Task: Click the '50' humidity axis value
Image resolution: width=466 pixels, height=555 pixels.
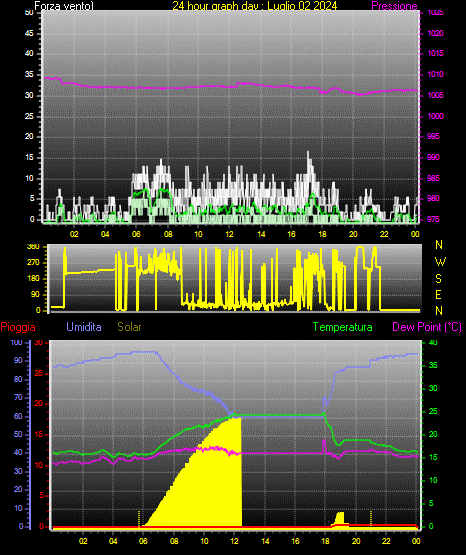Action: [x=18, y=434]
